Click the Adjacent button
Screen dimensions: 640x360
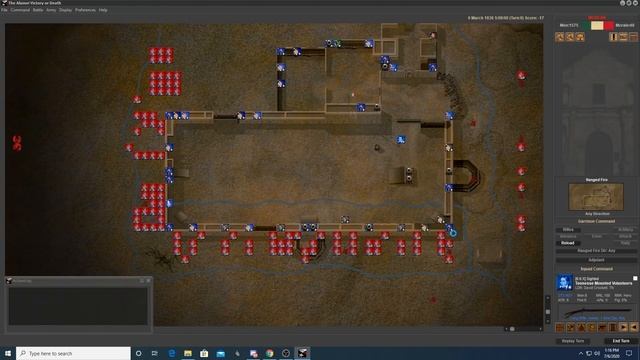tap(596, 260)
